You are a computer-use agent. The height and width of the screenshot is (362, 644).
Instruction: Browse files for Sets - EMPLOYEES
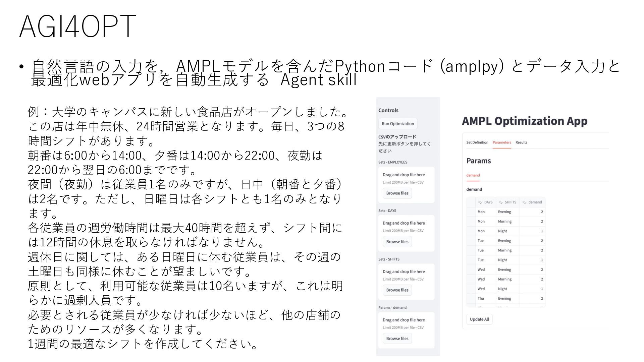click(x=397, y=193)
